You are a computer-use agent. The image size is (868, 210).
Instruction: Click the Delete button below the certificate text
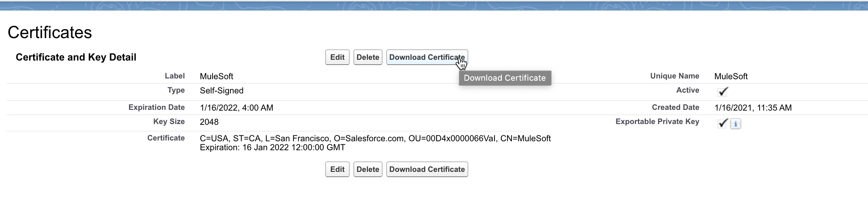click(368, 169)
